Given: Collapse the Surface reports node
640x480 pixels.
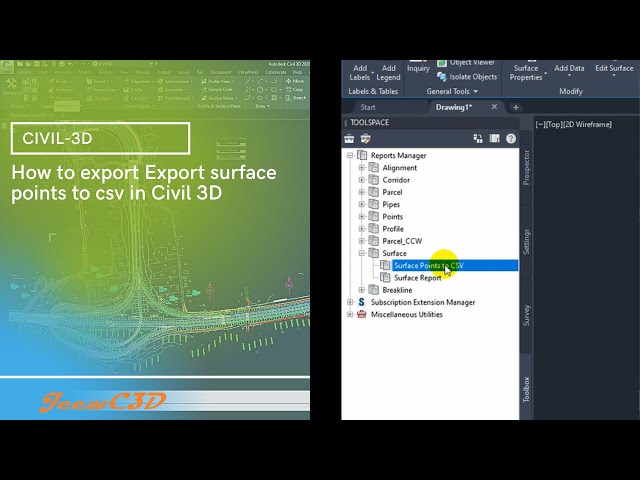Looking at the screenshot, I should point(362,253).
